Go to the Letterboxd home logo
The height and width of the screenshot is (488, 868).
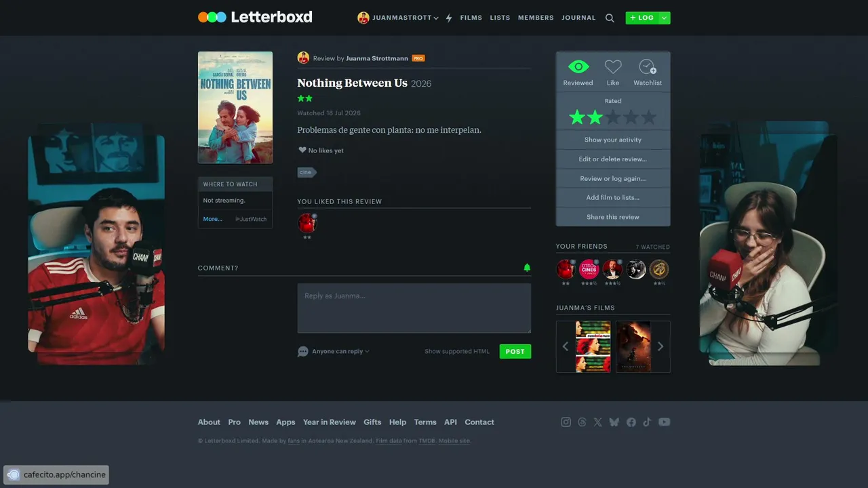pyautogui.click(x=255, y=17)
